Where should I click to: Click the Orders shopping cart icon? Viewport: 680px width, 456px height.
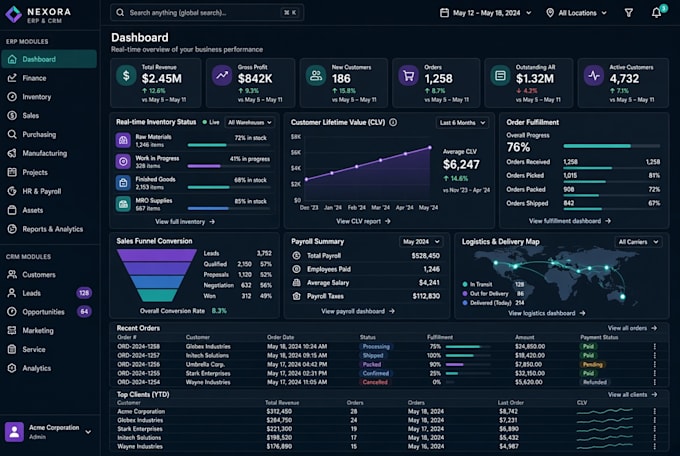409,76
